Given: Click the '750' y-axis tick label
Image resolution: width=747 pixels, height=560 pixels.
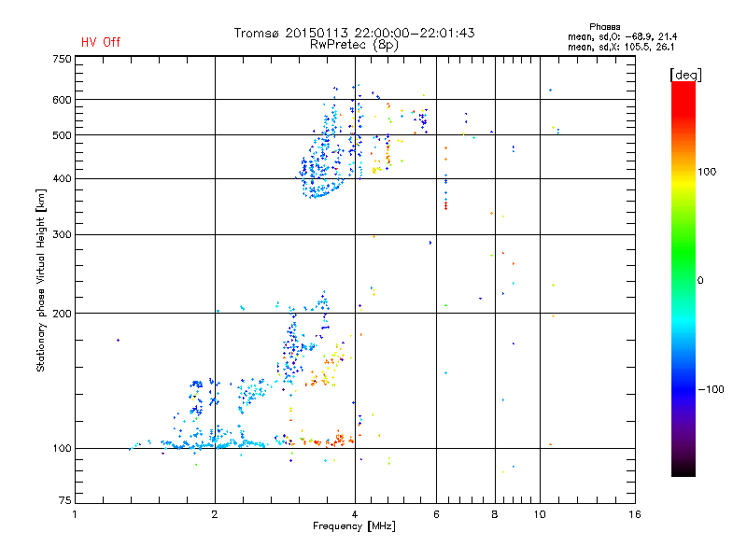Looking at the screenshot, I should tap(63, 59).
